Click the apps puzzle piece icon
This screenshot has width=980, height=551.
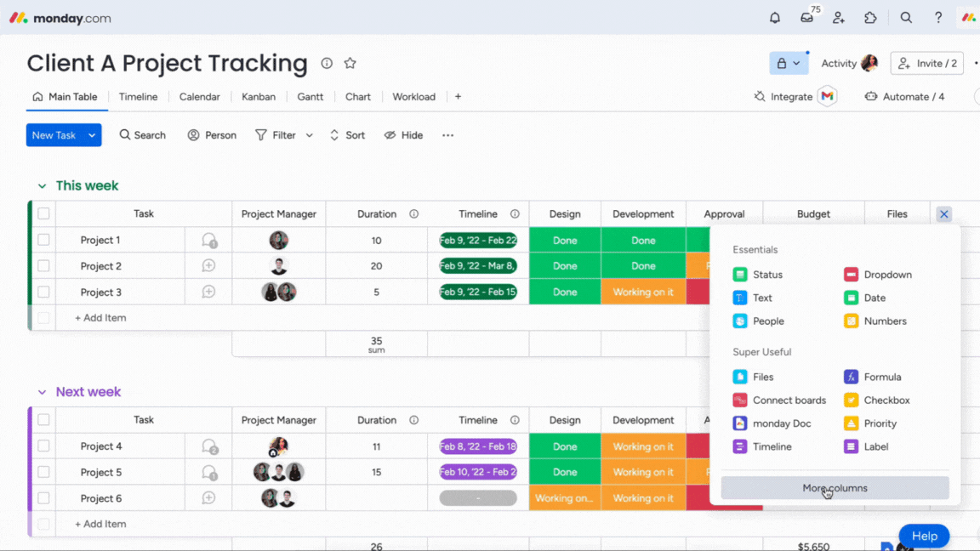coord(870,18)
